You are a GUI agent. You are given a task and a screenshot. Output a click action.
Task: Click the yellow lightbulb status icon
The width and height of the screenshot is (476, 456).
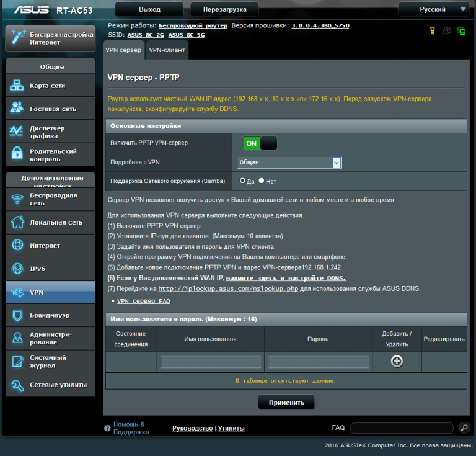433,30
